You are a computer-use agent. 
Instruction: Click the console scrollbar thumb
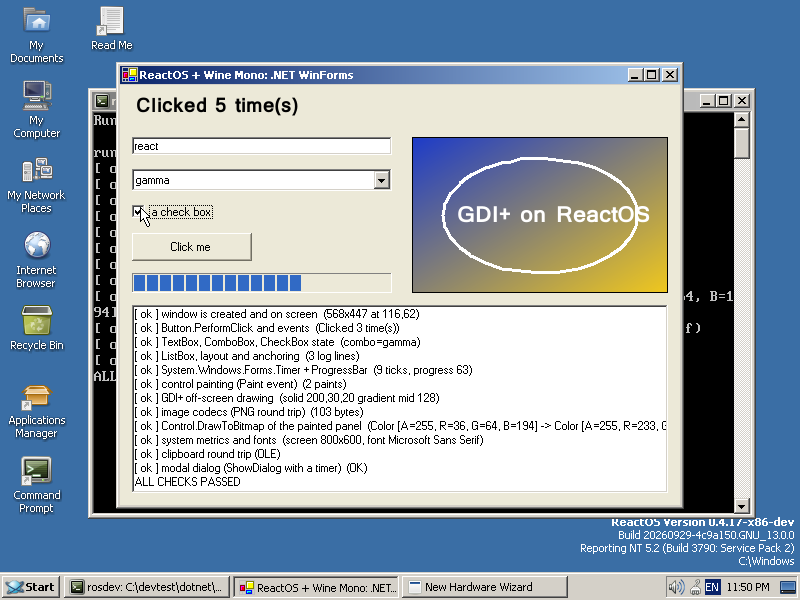click(x=741, y=143)
